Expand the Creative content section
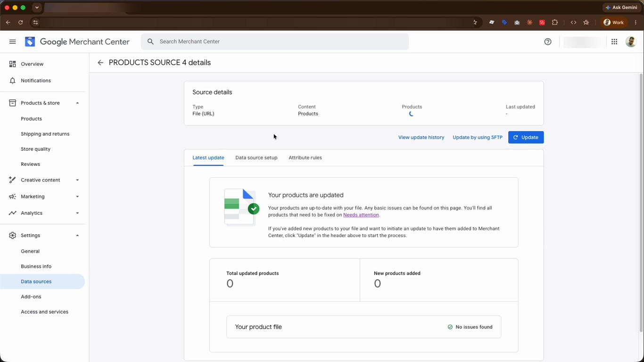The height and width of the screenshot is (362, 644). (x=77, y=180)
